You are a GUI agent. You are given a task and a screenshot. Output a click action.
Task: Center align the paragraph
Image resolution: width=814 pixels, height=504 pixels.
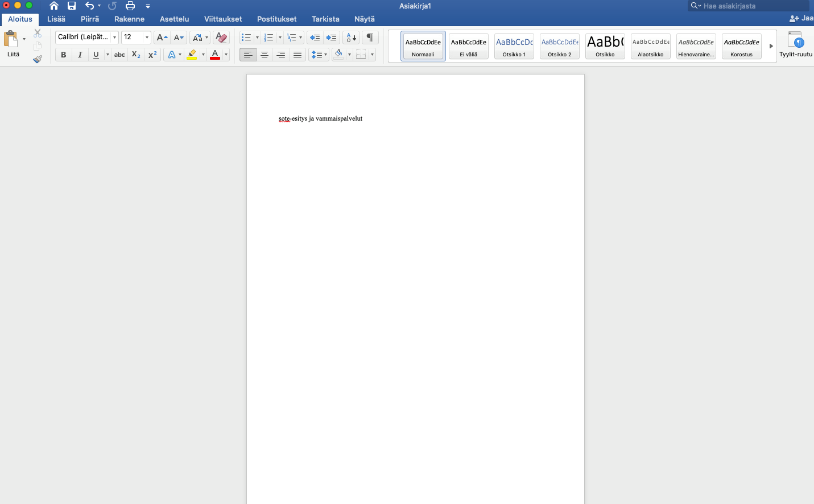pyautogui.click(x=265, y=55)
